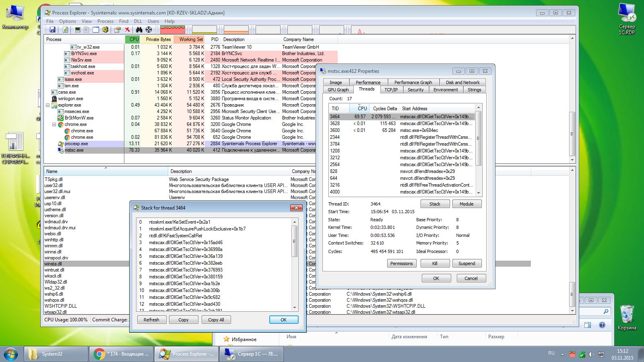The height and width of the screenshot is (362, 644).
Task: Click the thread list vertical scrollbar
Action: pyautogui.click(x=479, y=150)
